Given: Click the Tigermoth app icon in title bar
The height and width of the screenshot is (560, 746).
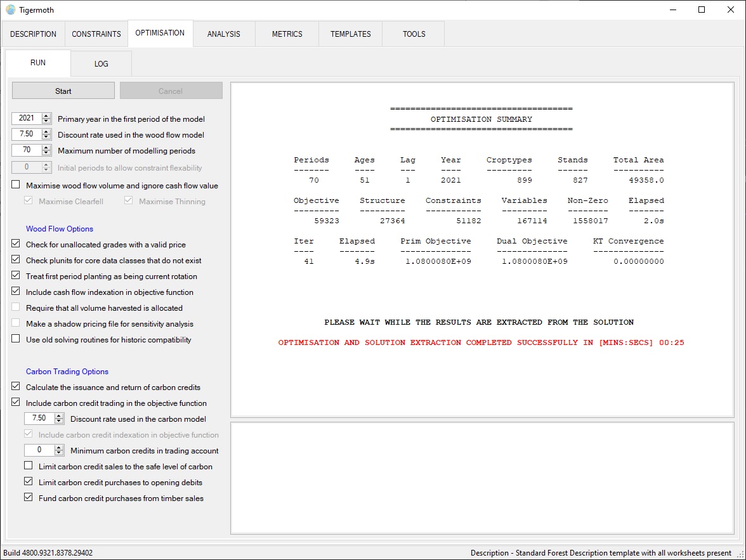Looking at the screenshot, I should (10, 10).
